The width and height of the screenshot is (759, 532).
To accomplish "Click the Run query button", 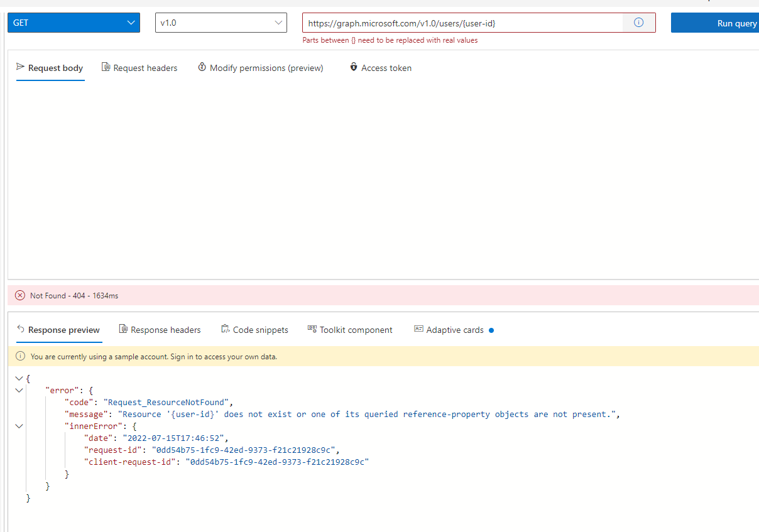I will pyautogui.click(x=715, y=23).
